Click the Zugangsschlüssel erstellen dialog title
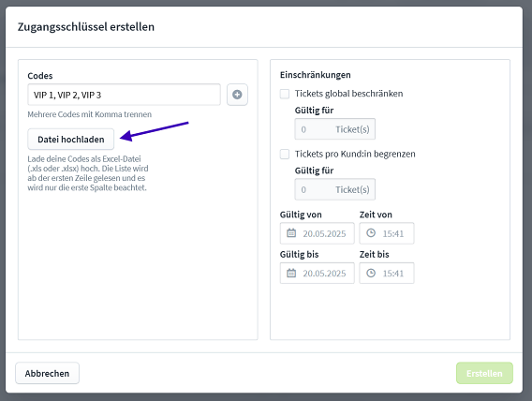The image size is (532, 401). 86,27
